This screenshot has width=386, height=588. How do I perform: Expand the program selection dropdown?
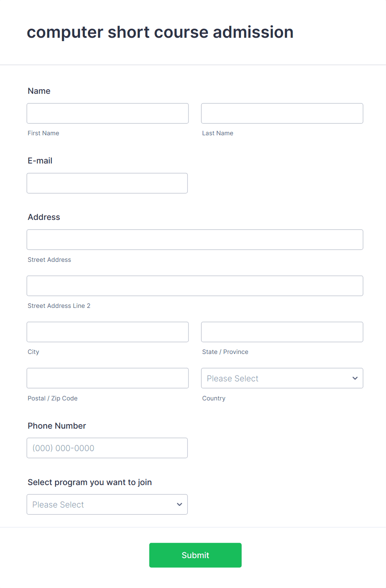tap(107, 504)
